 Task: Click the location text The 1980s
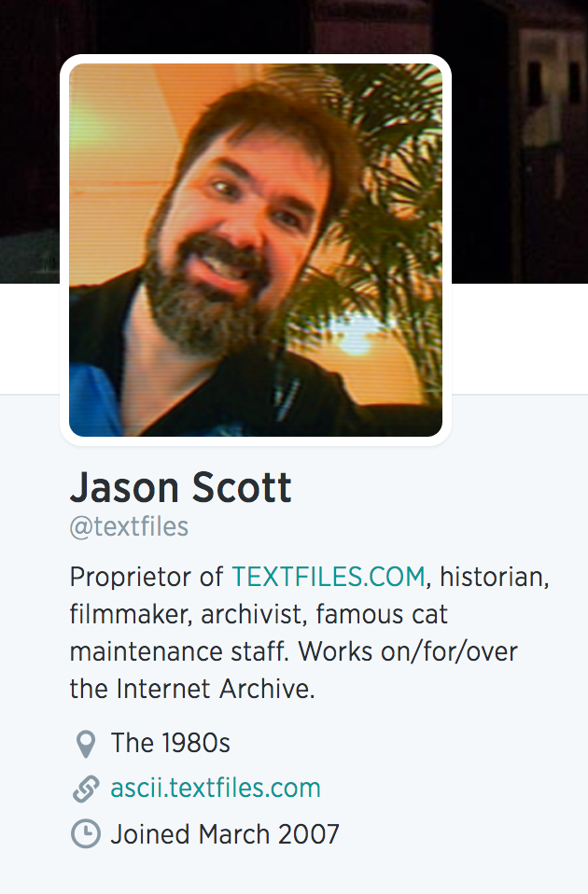click(171, 743)
